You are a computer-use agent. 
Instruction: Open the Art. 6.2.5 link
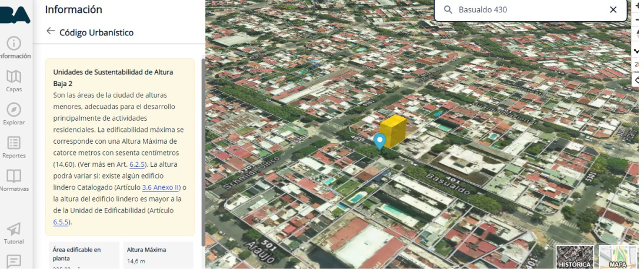click(x=137, y=164)
